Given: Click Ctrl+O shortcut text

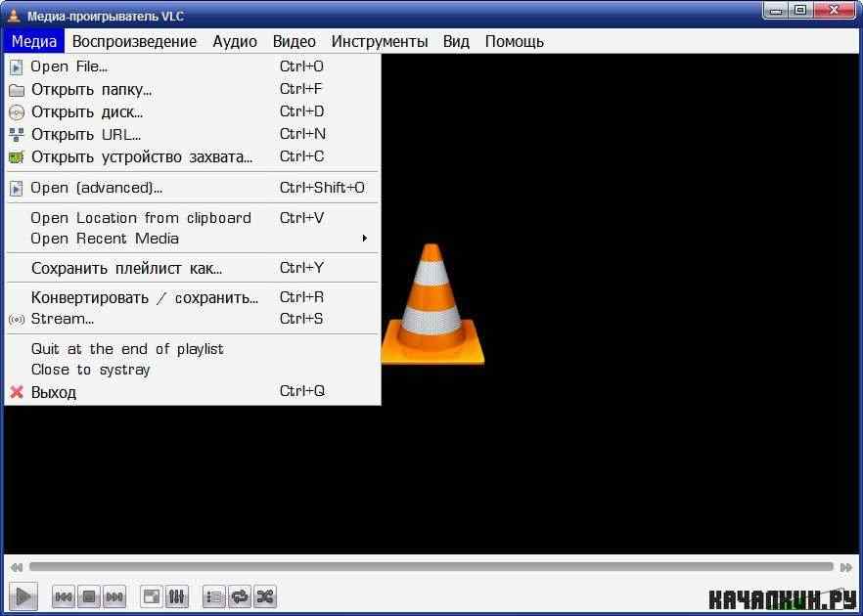Looking at the screenshot, I should [x=301, y=67].
